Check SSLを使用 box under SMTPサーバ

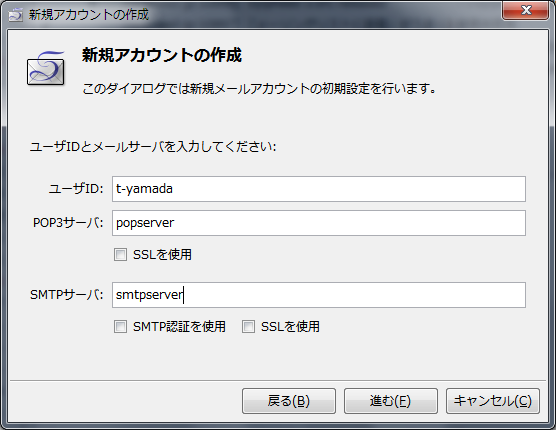coord(248,326)
